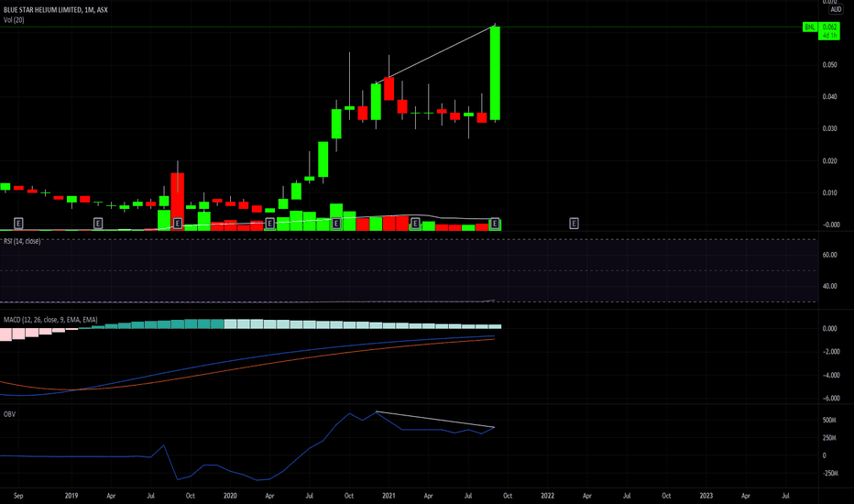Click the OBV indicator legend

9,414
